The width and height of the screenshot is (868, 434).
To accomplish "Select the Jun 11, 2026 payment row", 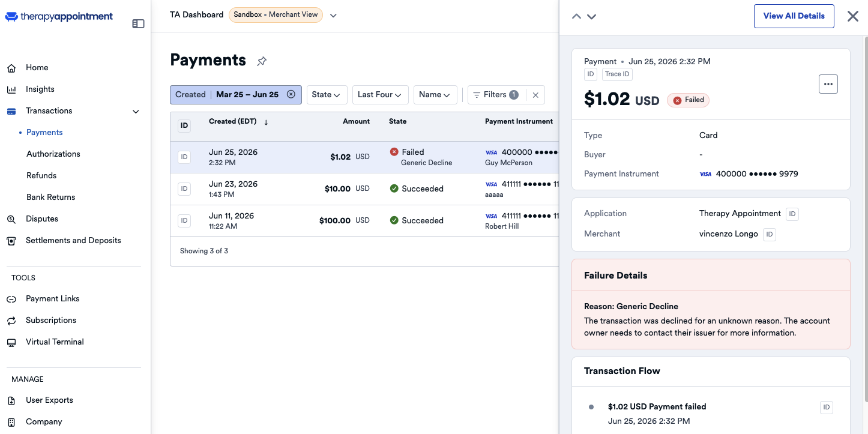I will point(364,221).
